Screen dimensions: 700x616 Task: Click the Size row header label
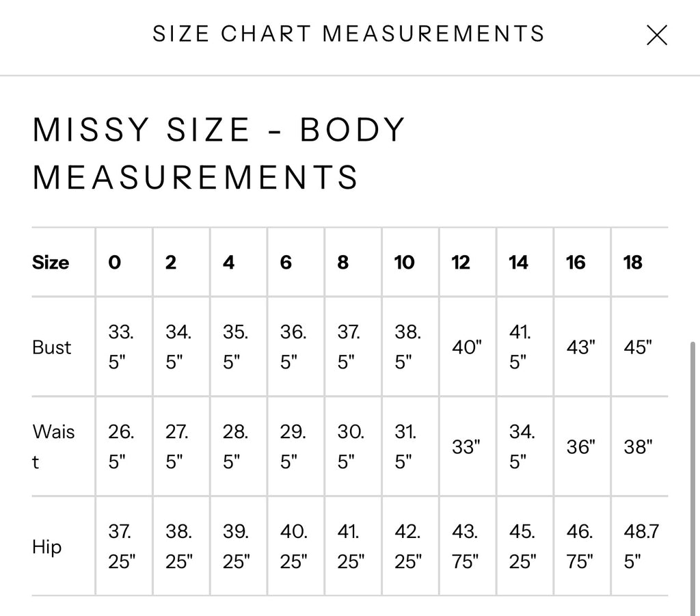click(51, 262)
